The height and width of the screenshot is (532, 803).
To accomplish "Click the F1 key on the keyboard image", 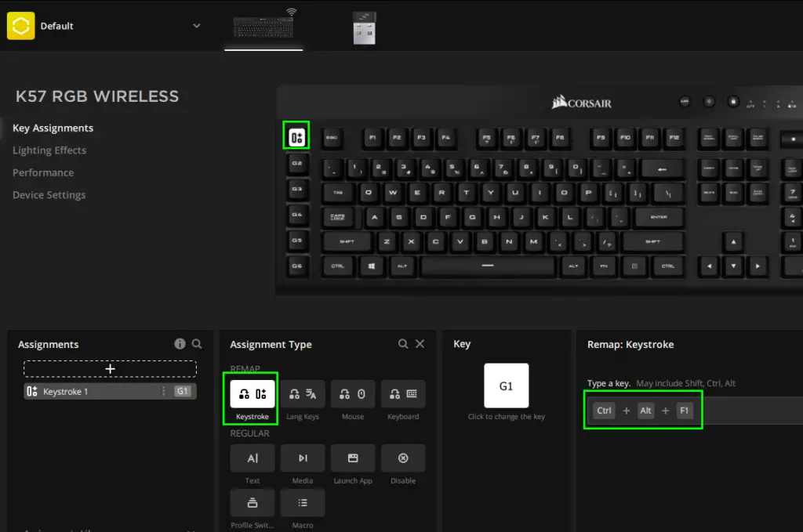I will [x=372, y=138].
